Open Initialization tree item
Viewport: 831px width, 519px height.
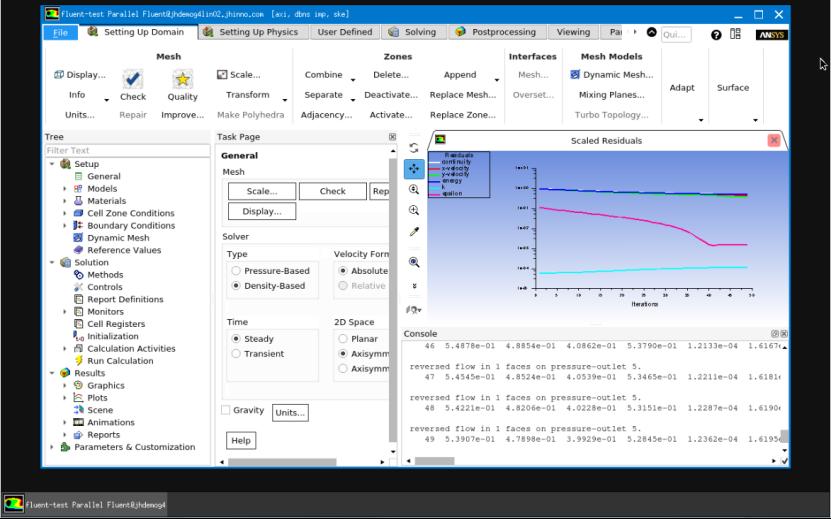click(112, 336)
